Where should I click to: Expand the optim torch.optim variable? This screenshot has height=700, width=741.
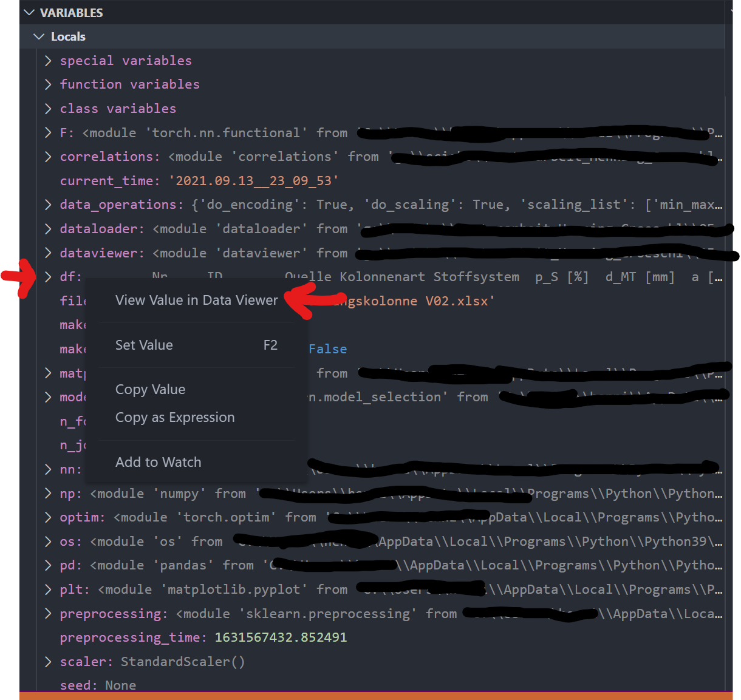tap(48, 517)
